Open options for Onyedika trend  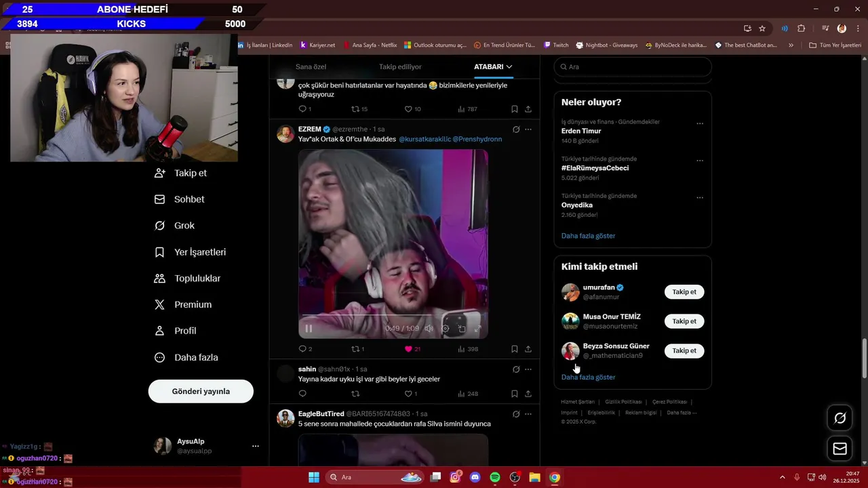[700, 198]
